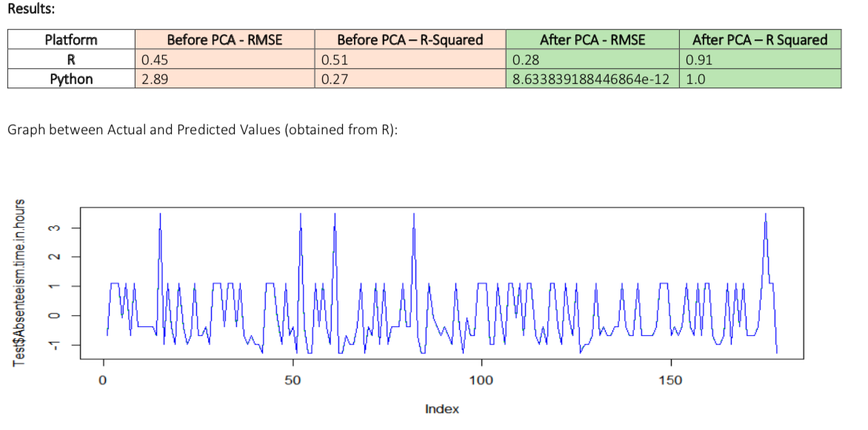868x430 pixels.
Task: Click the Before PCA – R-Squared header cell
Action: (410, 39)
